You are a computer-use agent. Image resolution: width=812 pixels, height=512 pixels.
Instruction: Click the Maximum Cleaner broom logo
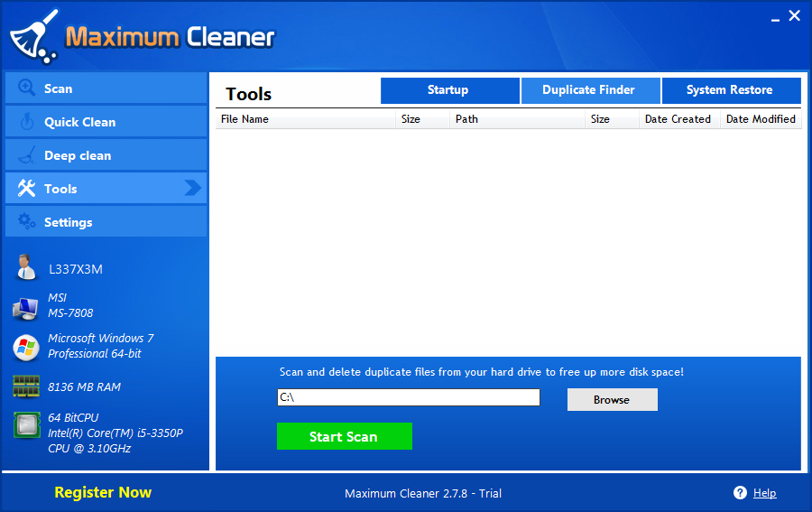tap(34, 37)
